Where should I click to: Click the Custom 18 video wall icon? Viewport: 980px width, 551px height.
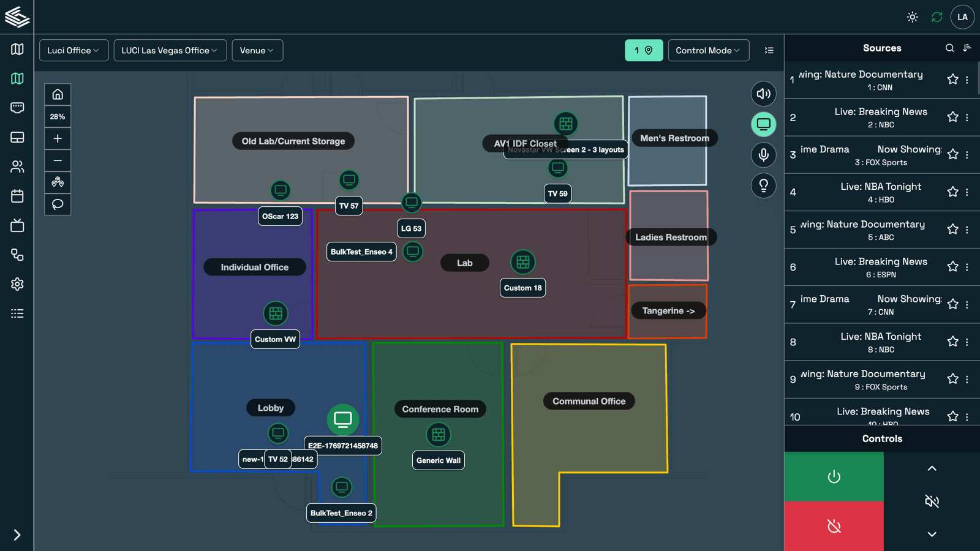(522, 262)
